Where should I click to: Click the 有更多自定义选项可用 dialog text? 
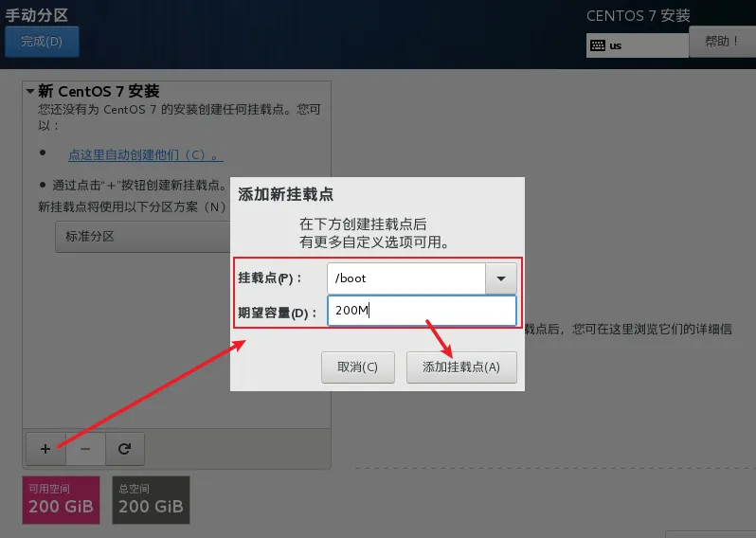point(374,242)
